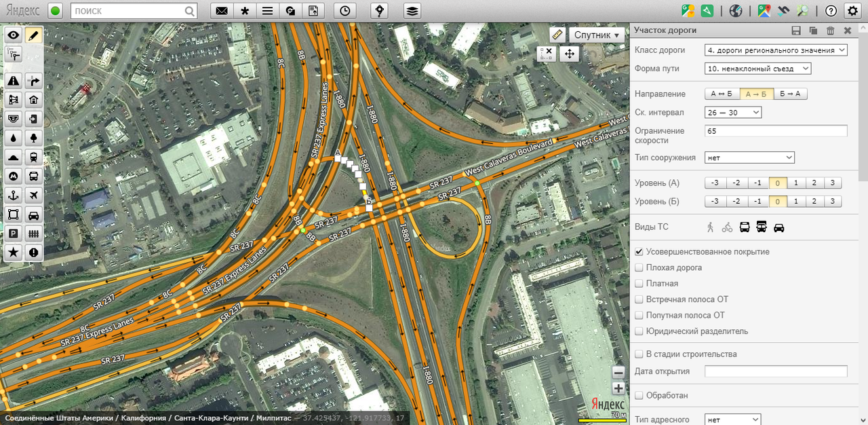Click the map pin location button
The width and height of the screenshot is (868, 425).
click(380, 11)
